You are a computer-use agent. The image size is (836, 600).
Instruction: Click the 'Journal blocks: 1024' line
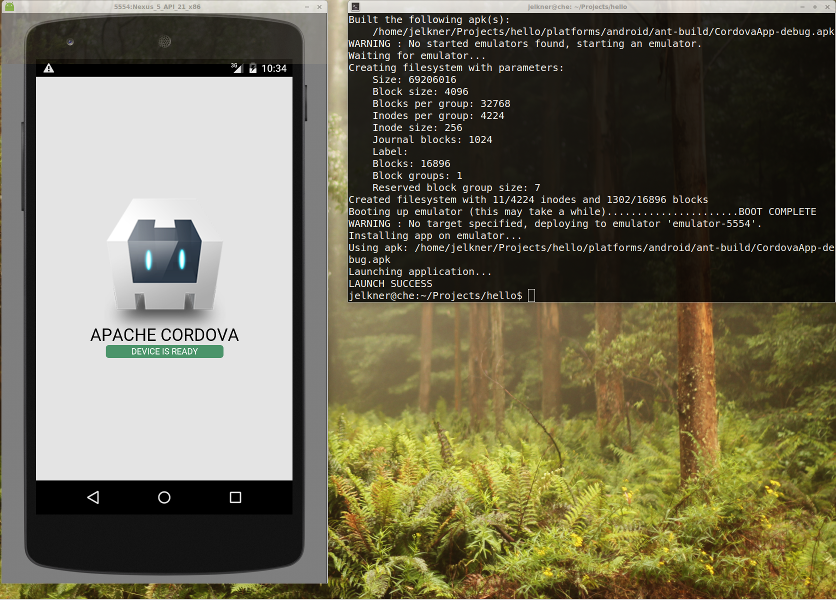point(432,140)
